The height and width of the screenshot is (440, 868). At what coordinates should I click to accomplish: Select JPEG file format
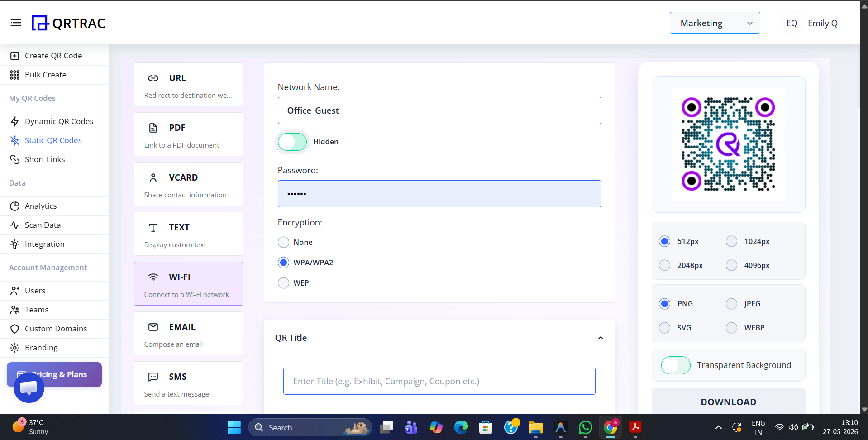tap(732, 304)
